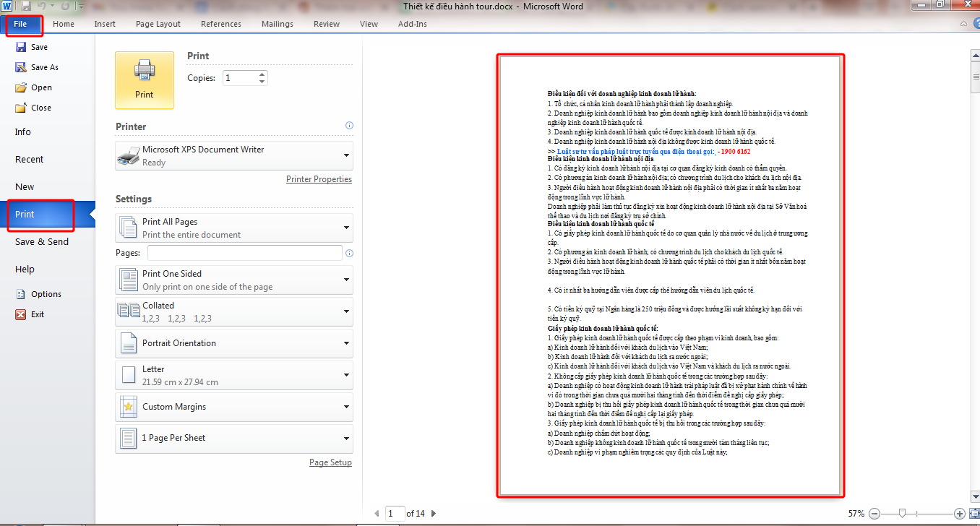Exit Word using the Exit icon
Viewport: 980px width, 526px height.
(37, 314)
